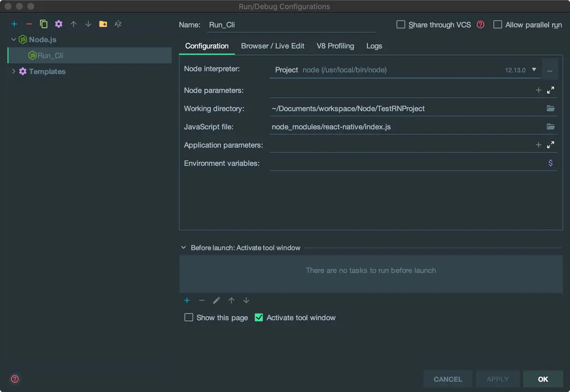Viewport: 570px width, 392px height.
Task: Enable Allow parallel run checkbox
Action: pos(498,25)
